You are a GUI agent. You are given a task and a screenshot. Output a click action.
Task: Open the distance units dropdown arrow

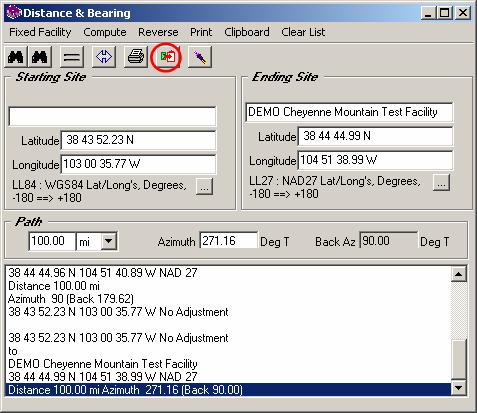point(109,241)
